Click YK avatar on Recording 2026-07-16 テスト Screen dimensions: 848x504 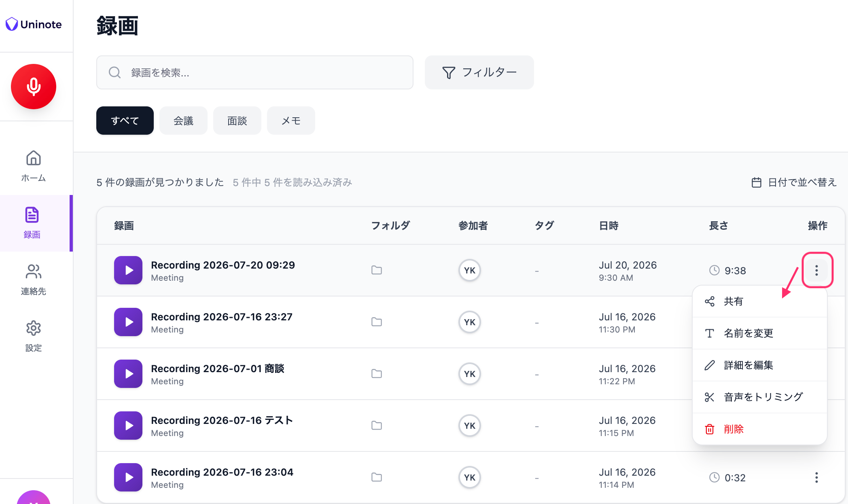click(470, 426)
